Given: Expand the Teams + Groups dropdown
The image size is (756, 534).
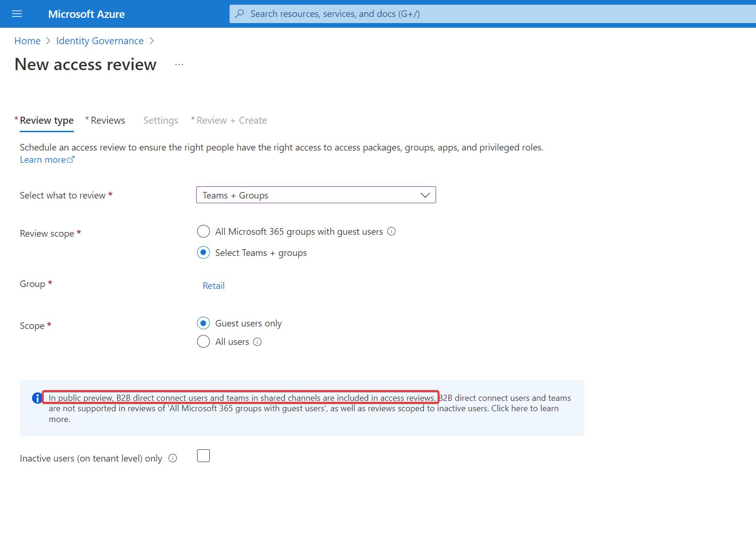Looking at the screenshot, I should (316, 195).
